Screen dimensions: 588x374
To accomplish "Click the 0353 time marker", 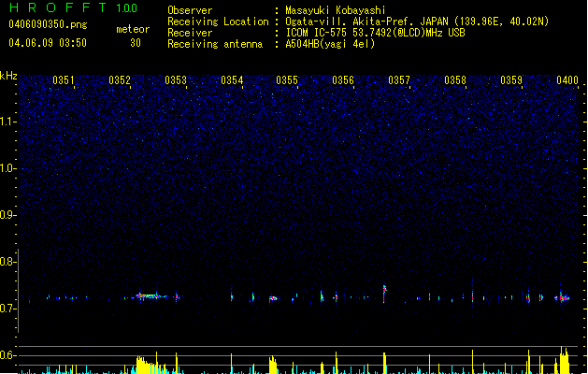I will pyautogui.click(x=176, y=80).
